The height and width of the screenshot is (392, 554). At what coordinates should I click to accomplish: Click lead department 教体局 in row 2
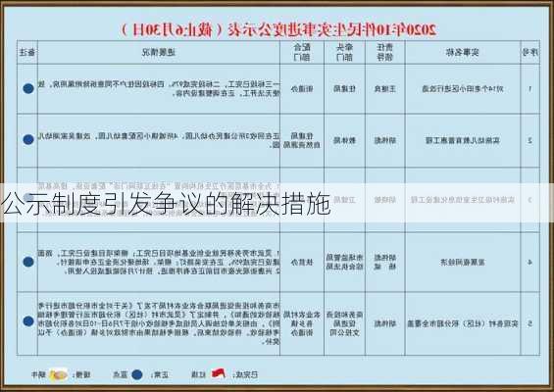[344, 140]
